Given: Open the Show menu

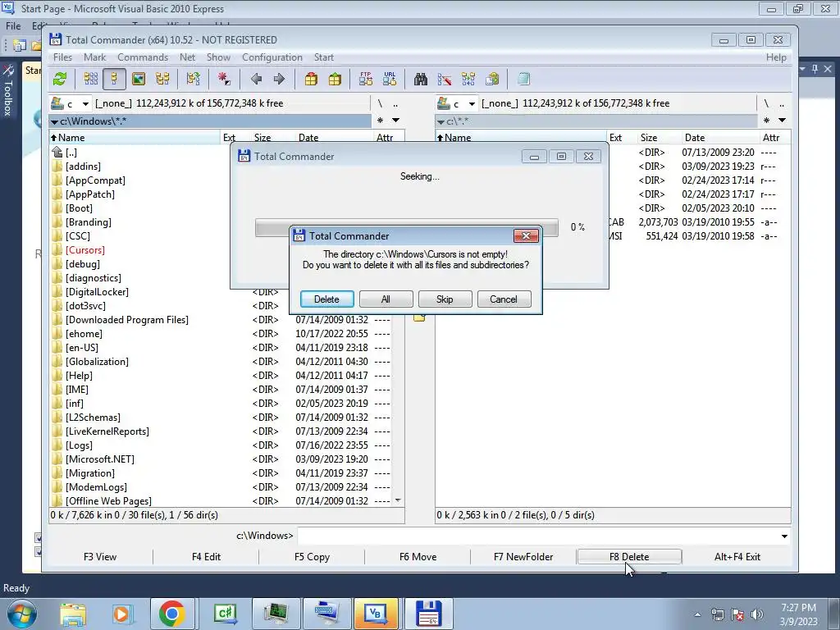Looking at the screenshot, I should pyautogui.click(x=218, y=57).
